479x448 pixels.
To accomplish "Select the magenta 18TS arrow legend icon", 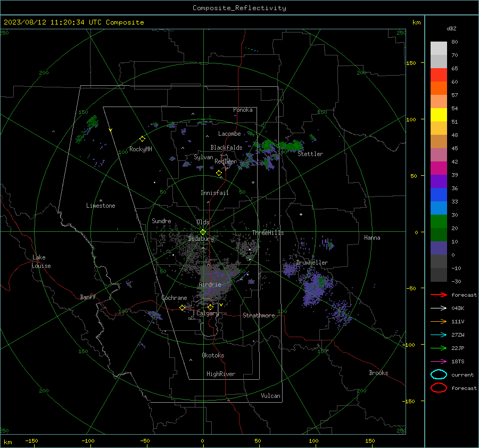I will 439,362.
